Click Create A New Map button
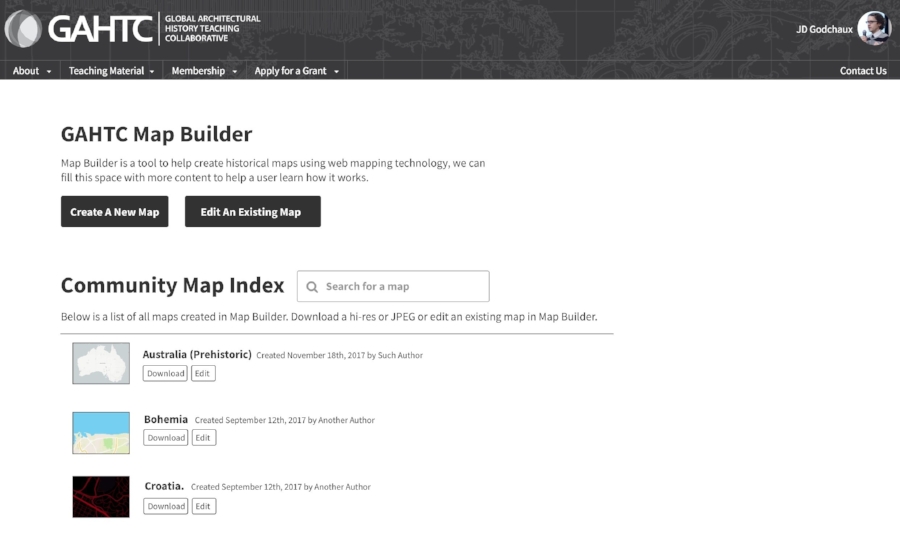This screenshot has height=536, width=900. pyautogui.click(x=115, y=212)
